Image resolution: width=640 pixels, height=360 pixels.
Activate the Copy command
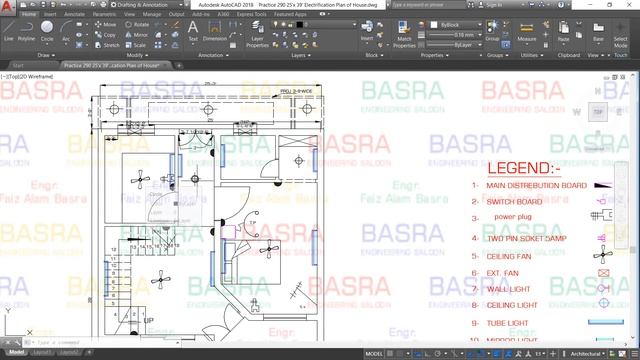(105, 35)
